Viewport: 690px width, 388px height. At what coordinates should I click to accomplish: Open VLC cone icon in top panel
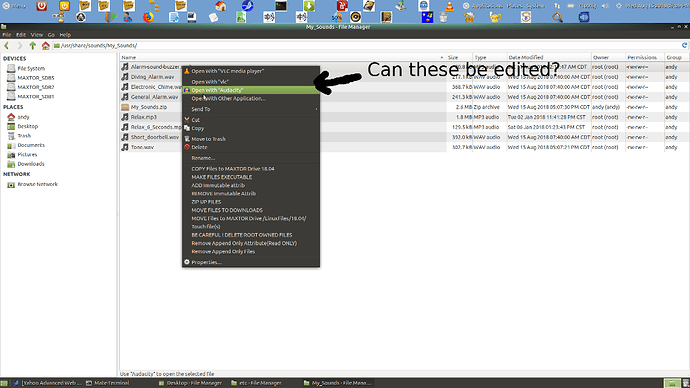point(449,6)
